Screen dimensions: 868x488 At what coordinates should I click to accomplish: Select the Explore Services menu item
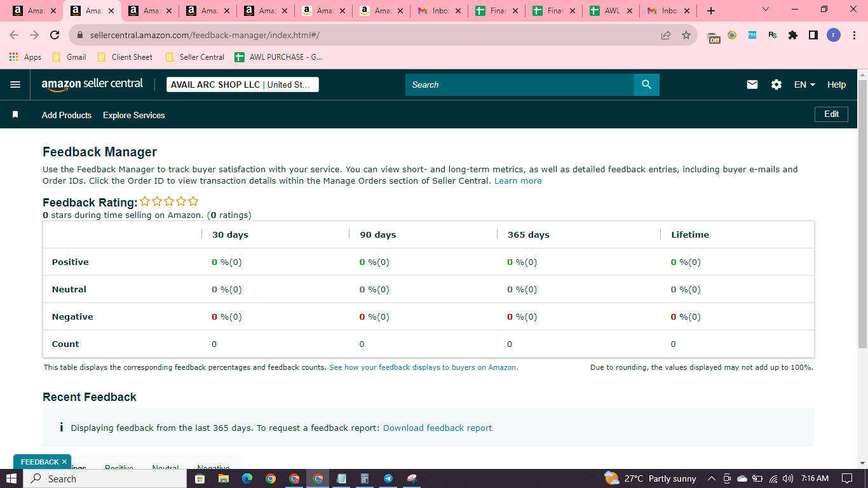pos(134,115)
